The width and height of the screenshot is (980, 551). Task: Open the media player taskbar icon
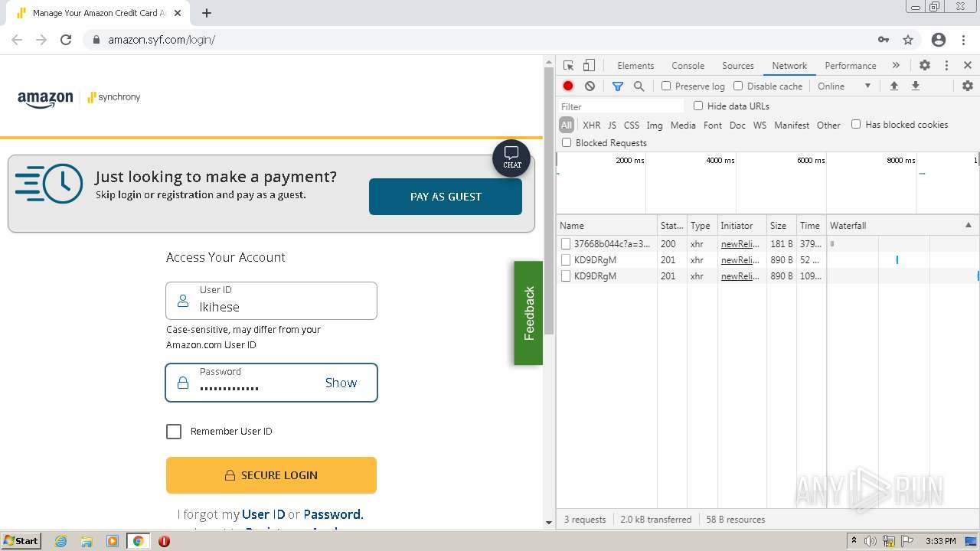tap(113, 541)
